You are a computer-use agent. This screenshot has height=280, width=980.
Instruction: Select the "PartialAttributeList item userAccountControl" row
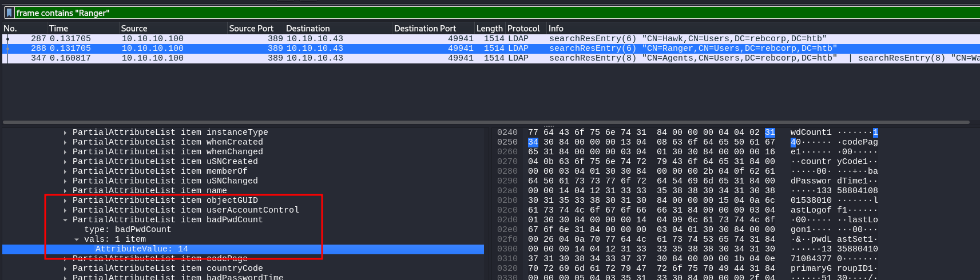point(185,210)
